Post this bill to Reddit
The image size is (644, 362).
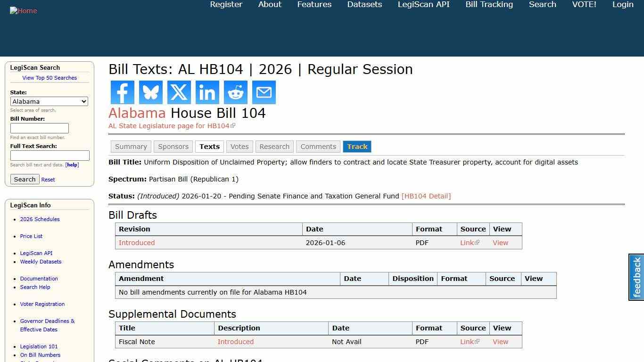(x=235, y=92)
